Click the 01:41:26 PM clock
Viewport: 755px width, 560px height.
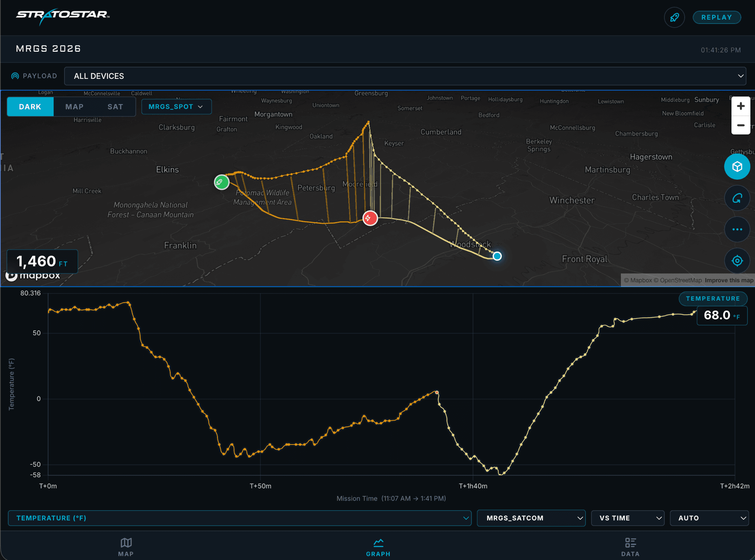721,50
